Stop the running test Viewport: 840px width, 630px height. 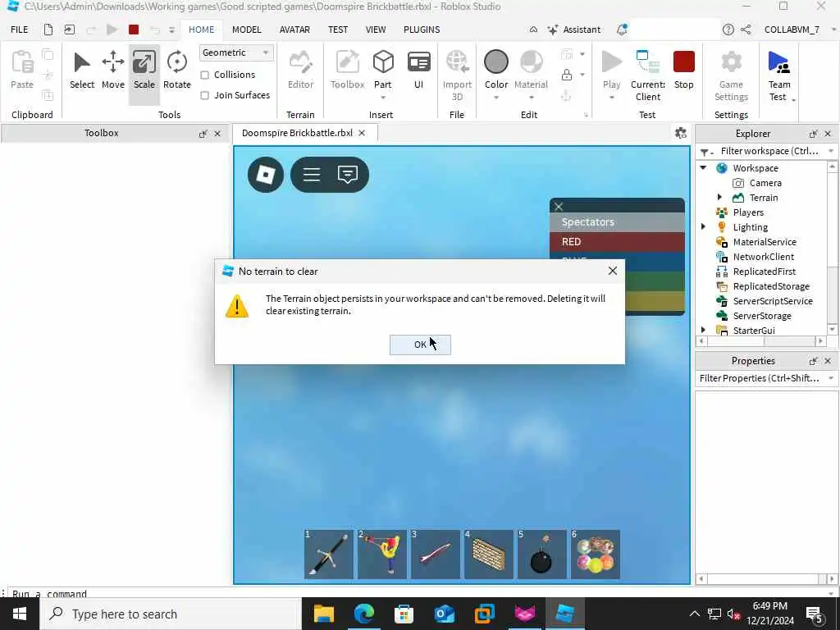[x=683, y=71]
